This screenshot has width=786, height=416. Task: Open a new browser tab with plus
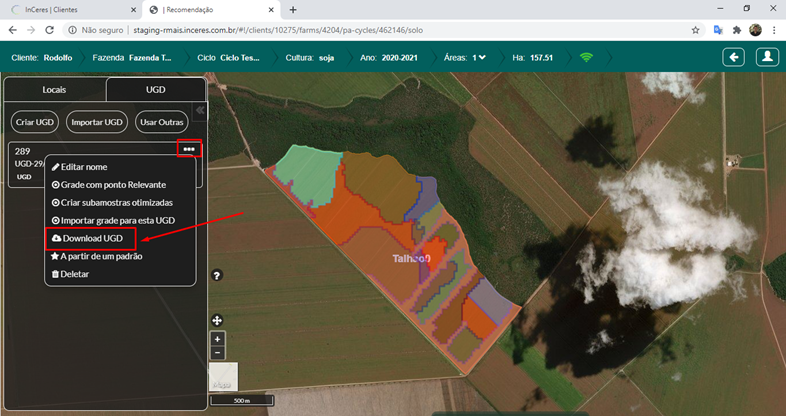[x=293, y=10]
